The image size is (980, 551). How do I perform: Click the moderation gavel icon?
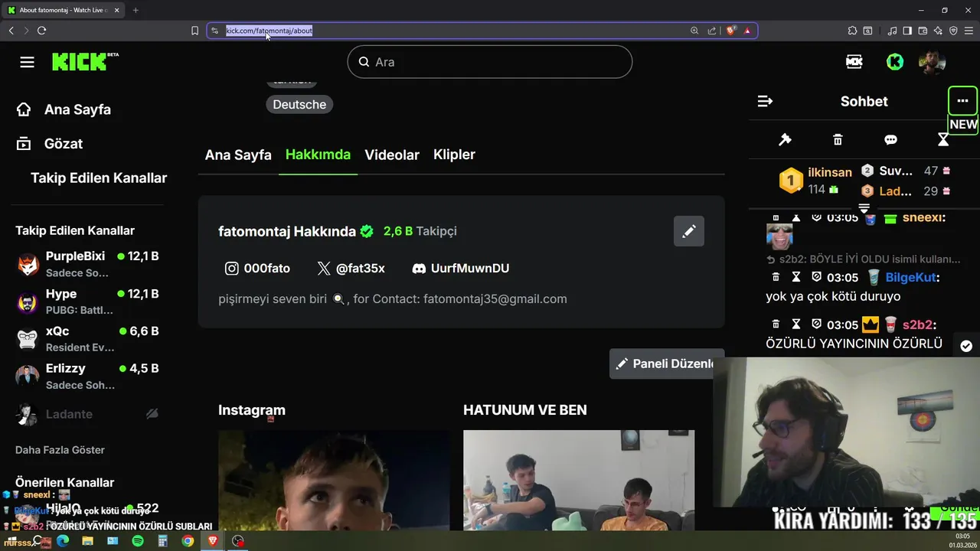click(x=785, y=139)
